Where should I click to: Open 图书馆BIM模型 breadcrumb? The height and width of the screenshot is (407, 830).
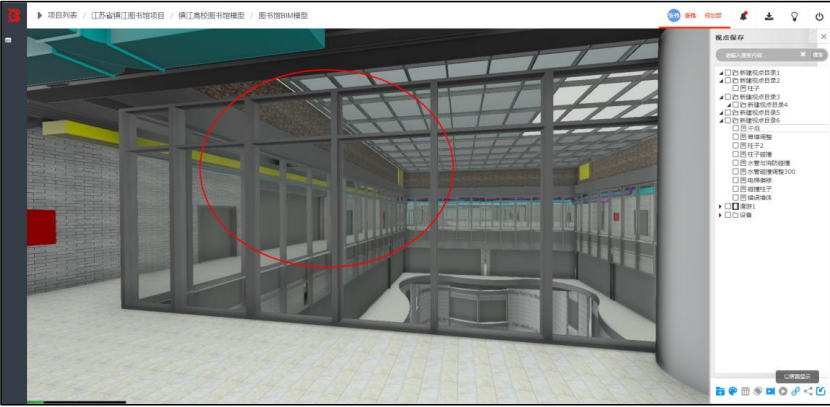pyautogui.click(x=283, y=16)
